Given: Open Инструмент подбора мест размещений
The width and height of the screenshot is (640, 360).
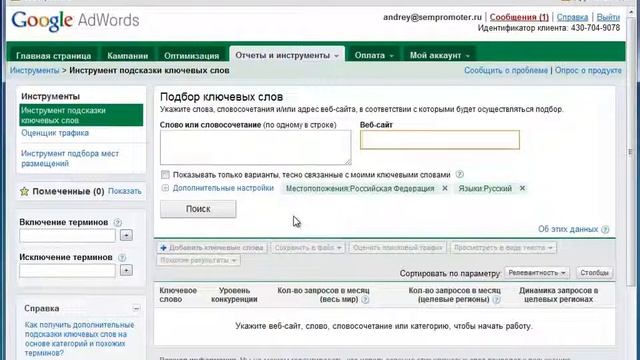Looking at the screenshot, I should (x=70, y=158).
